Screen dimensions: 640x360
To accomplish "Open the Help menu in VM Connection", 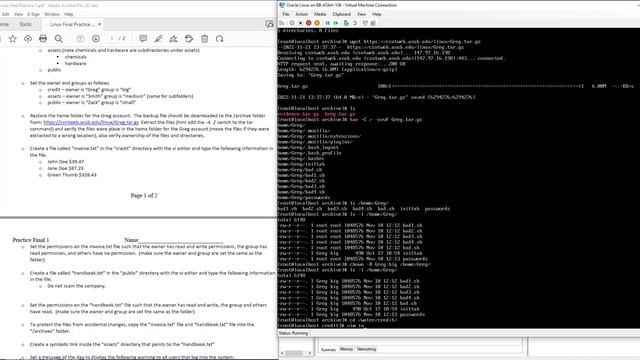I will coord(377,14).
